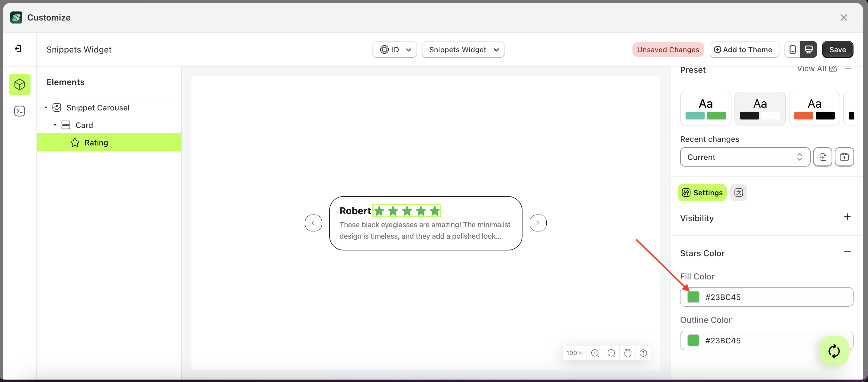Select the Rating element in the tree
Image resolution: width=868 pixels, height=382 pixels.
tap(97, 142)
